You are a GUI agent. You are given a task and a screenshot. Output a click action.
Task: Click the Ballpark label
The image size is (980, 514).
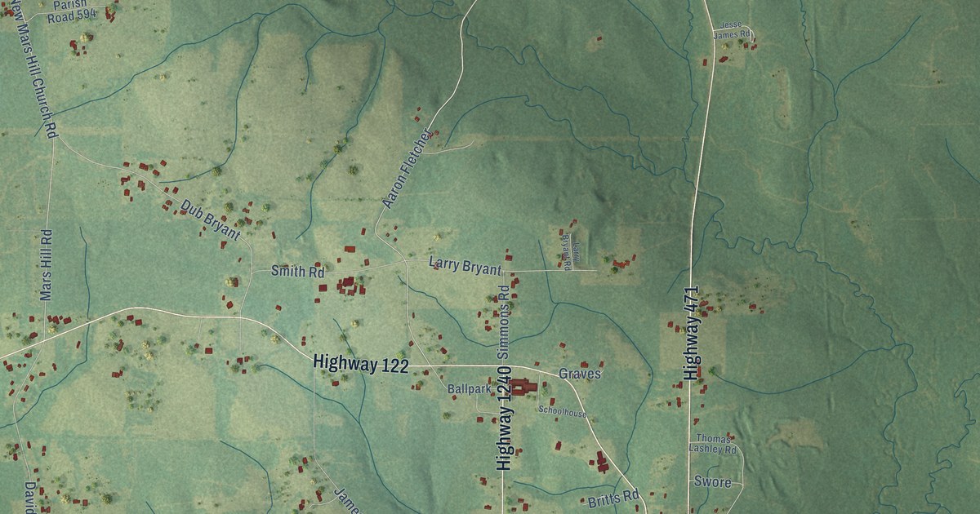470,390
